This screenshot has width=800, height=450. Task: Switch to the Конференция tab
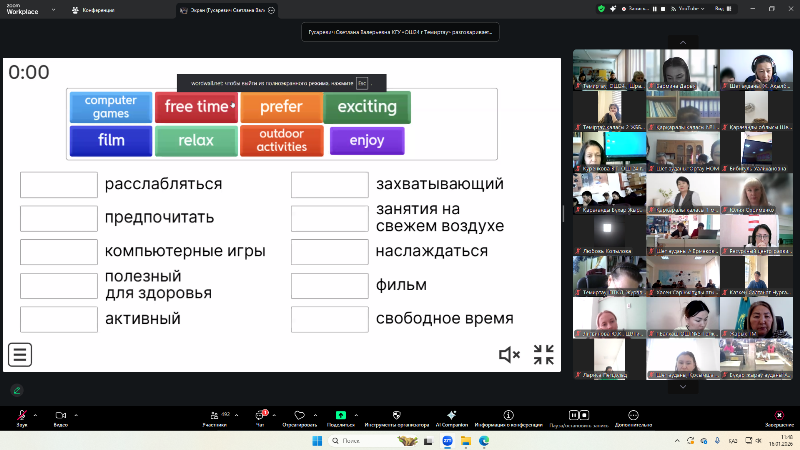click(x=120, y=9)
